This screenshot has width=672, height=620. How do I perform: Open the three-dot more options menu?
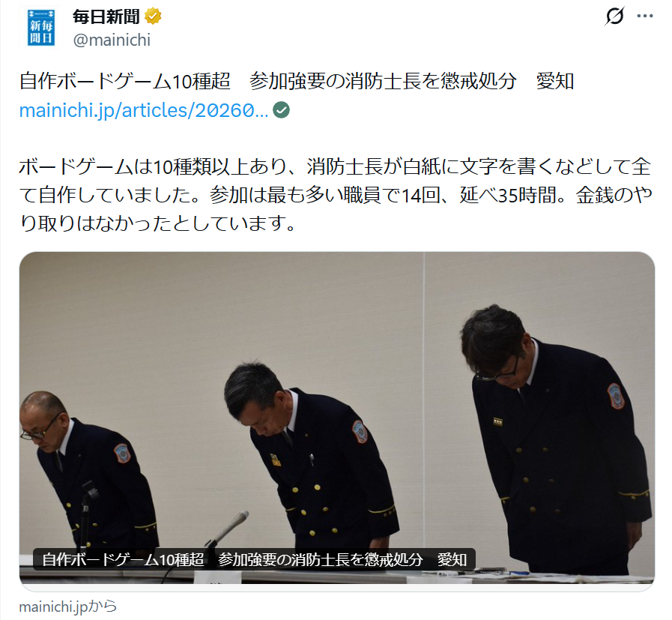[644, 16]
